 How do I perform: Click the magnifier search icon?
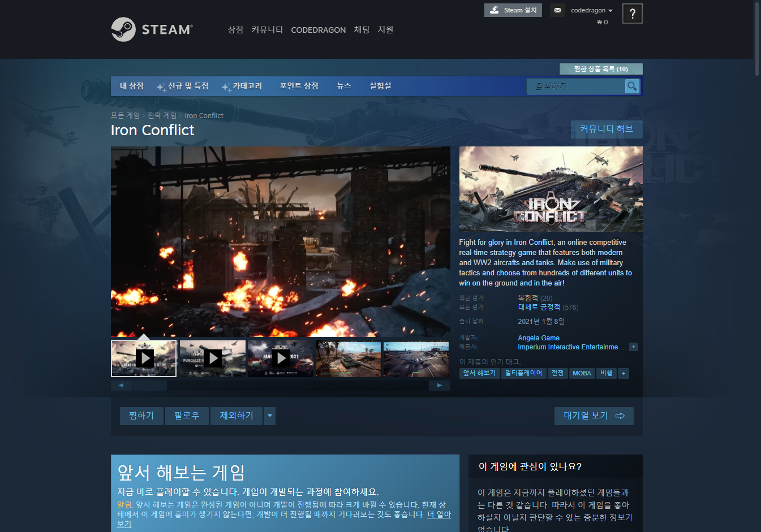click(632, 86)
